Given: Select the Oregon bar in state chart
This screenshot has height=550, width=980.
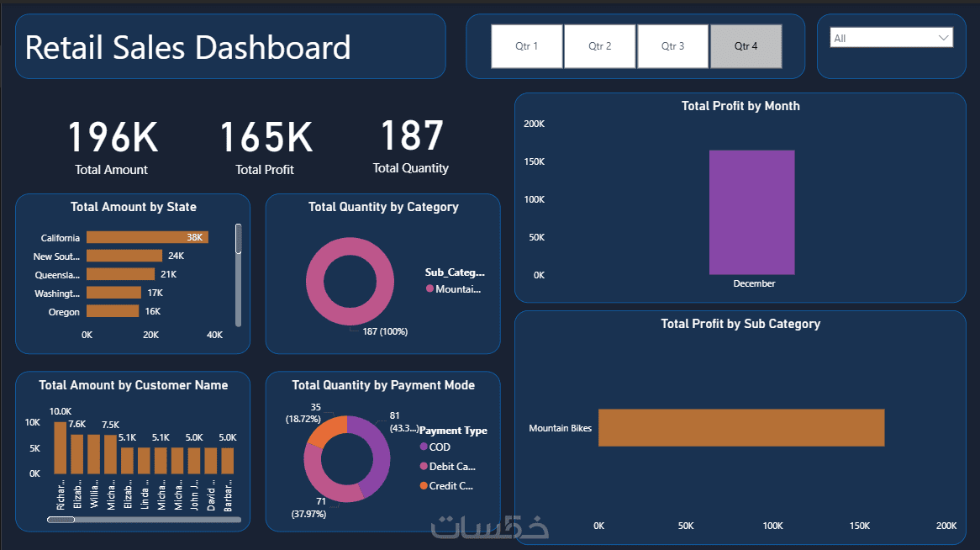Looking at the screenshot, I should click(113, 311).
